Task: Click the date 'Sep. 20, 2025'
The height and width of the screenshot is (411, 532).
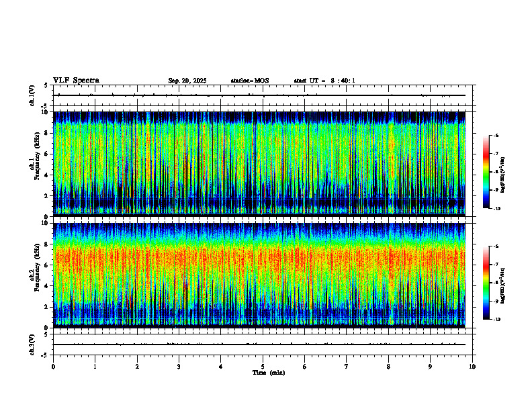Action: [x=187, y=81]
